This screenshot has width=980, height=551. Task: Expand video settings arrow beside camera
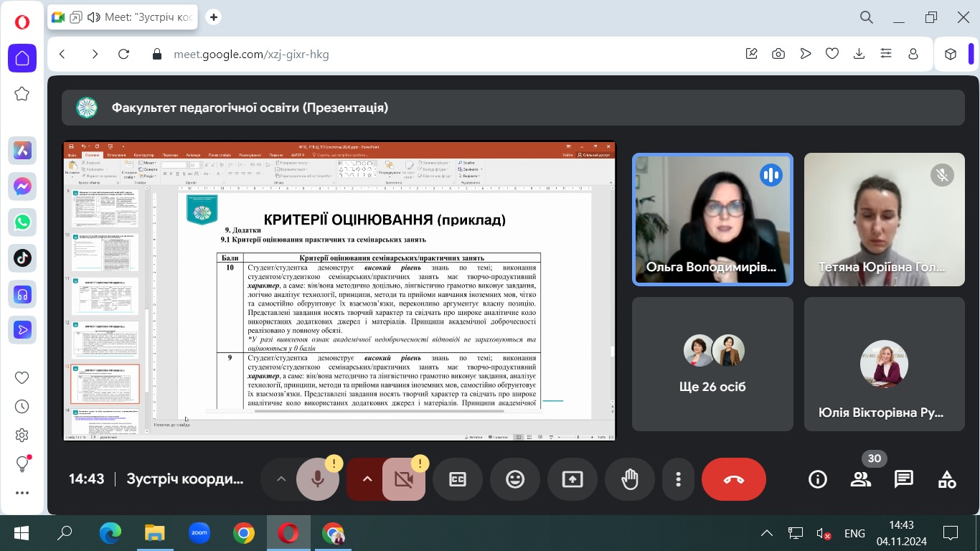[367, 479]
